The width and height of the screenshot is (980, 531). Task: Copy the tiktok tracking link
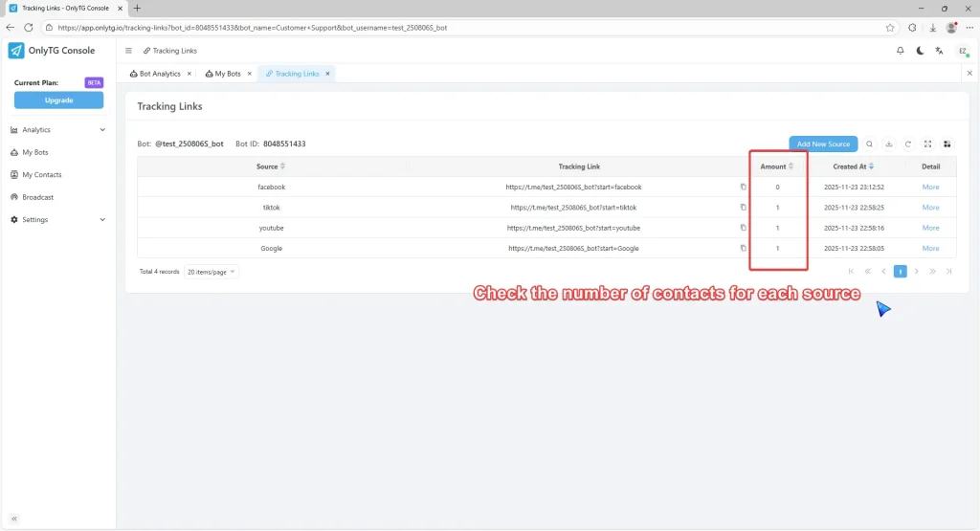coord(743,208)
